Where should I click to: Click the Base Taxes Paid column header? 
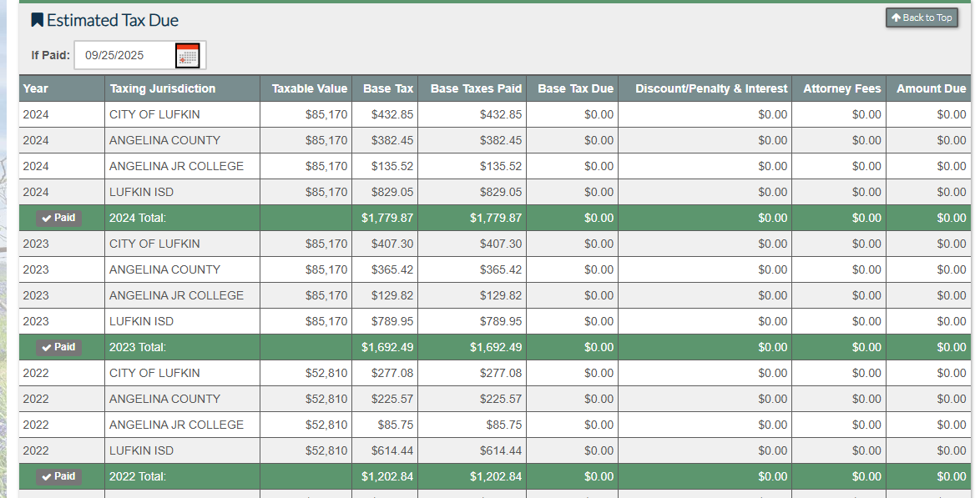point(476,88)
